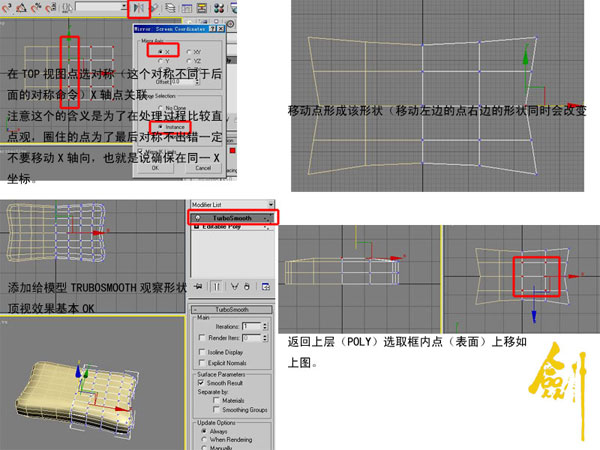Select TurboSmooth in the modifier stack
Viewport: 600px width, 450px height.
232,218
